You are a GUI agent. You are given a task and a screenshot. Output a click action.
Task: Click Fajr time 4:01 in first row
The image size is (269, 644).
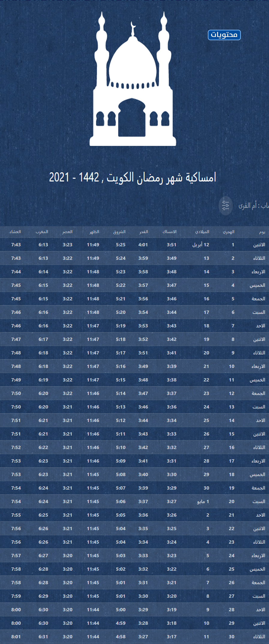[x=143, y=245]
